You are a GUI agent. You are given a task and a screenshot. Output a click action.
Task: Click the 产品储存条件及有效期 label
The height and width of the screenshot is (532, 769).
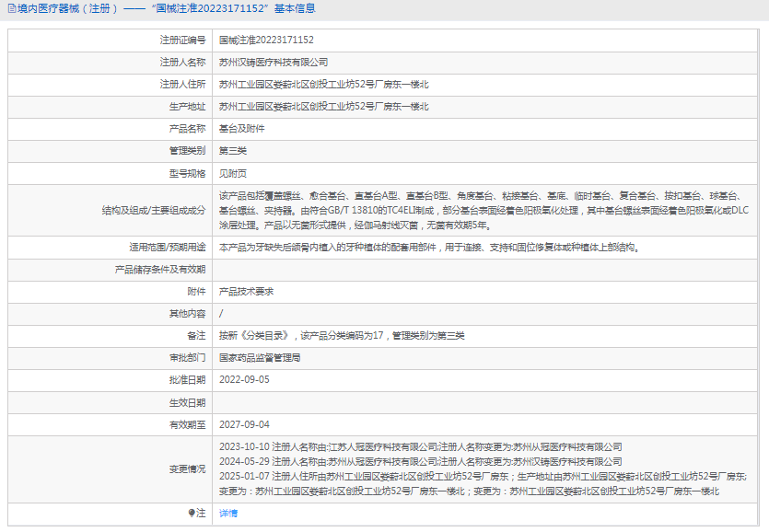coord(160,269)
